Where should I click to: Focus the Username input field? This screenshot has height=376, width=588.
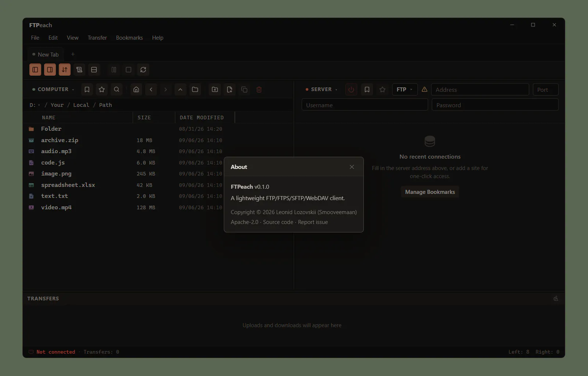[x=365, y=105]
